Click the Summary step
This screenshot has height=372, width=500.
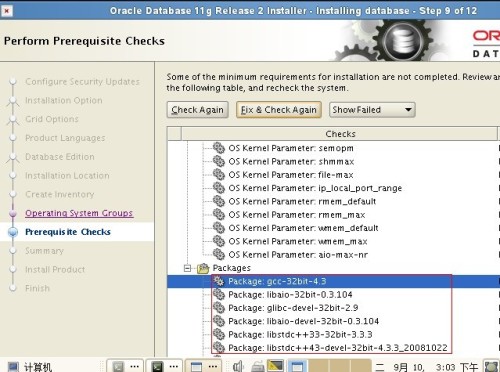44,251
